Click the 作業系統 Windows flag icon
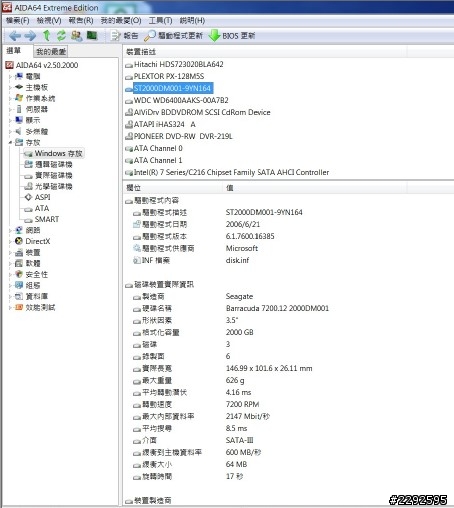The height and width of the screenshot is (508, 454). click(x=19, y=98)
